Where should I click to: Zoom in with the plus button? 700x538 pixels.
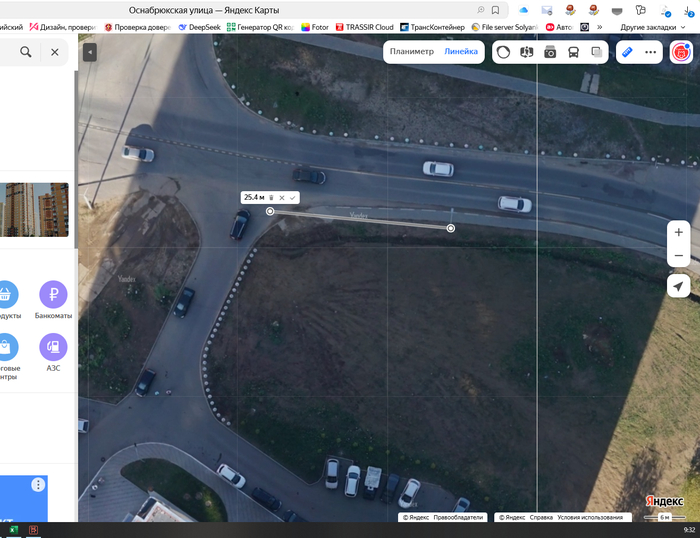[679, 232]
